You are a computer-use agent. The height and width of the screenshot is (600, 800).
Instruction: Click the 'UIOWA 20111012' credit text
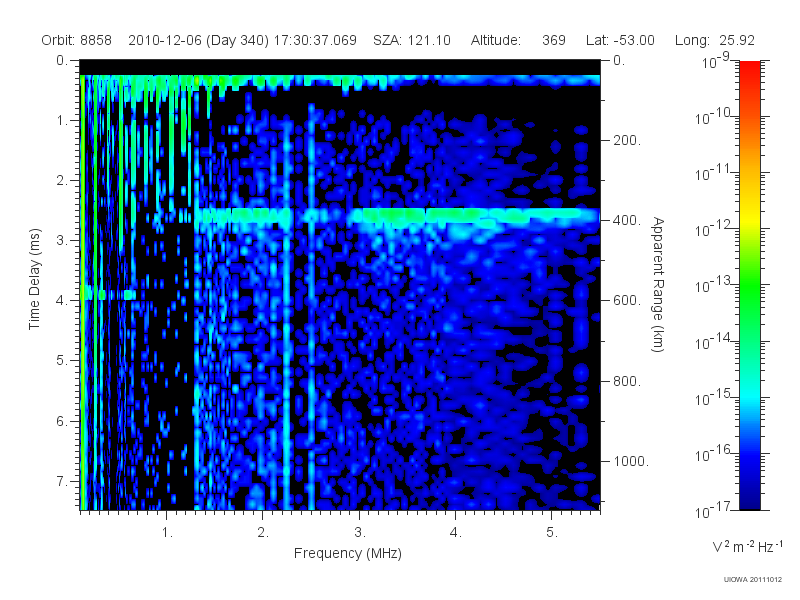(753, 580)
